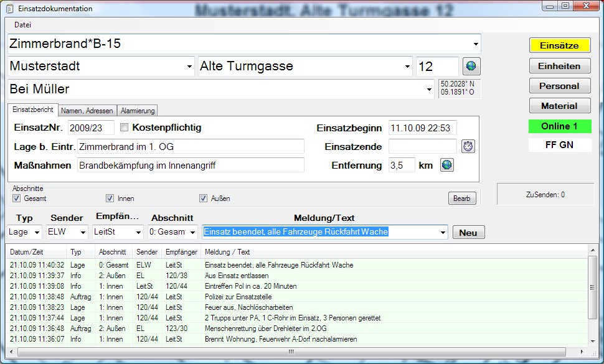Select the Alarmierung tab
This screenshot has height=364, width=604.
(137, 111)
